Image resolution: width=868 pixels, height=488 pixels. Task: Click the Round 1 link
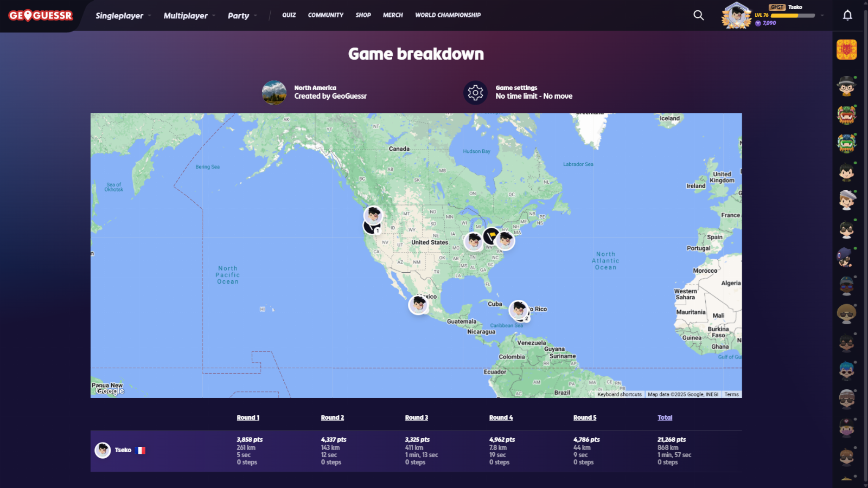click(x=248, y=418)
